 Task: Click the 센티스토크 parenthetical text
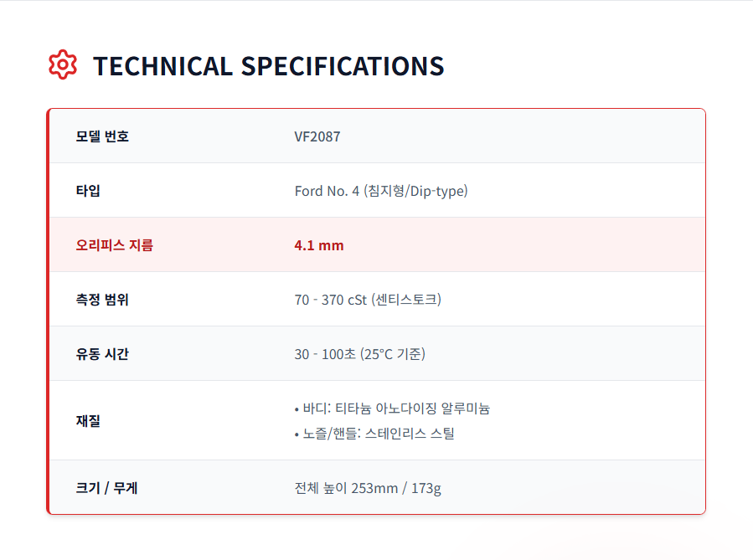tap(406, 300)
